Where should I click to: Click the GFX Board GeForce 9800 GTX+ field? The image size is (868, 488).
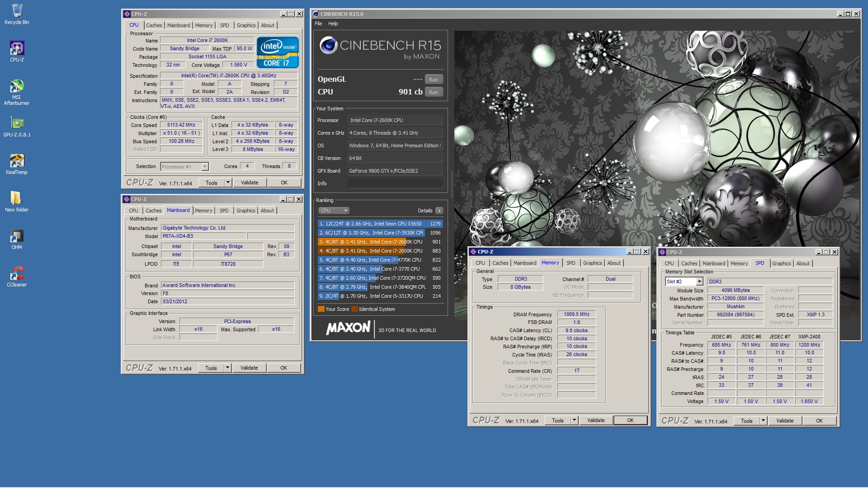point(395,171)
